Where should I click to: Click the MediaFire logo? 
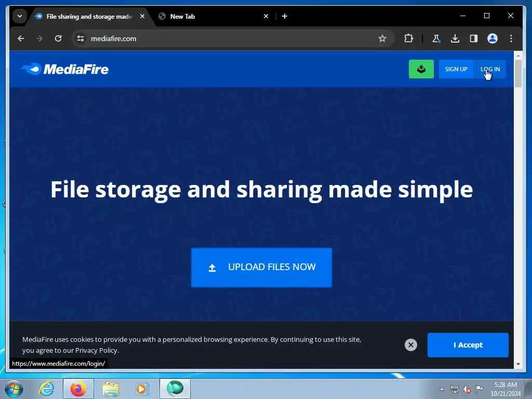click(x=64, y=69)
